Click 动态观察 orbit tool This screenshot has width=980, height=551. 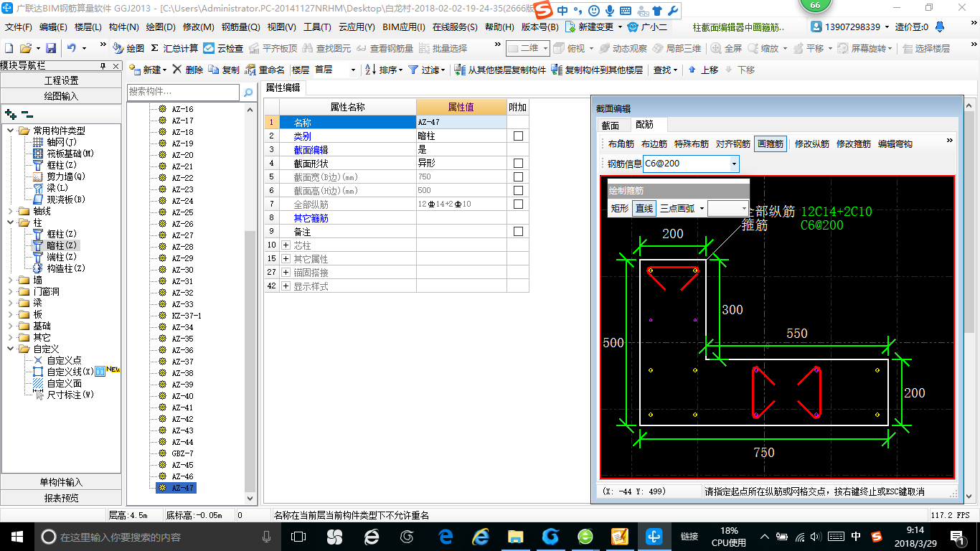(623, 48)
